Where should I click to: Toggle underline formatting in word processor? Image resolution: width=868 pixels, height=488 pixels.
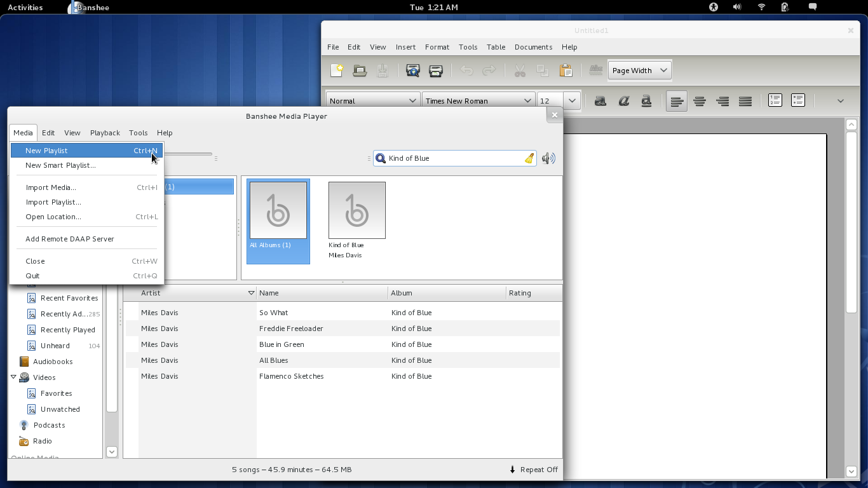(646, 101)
